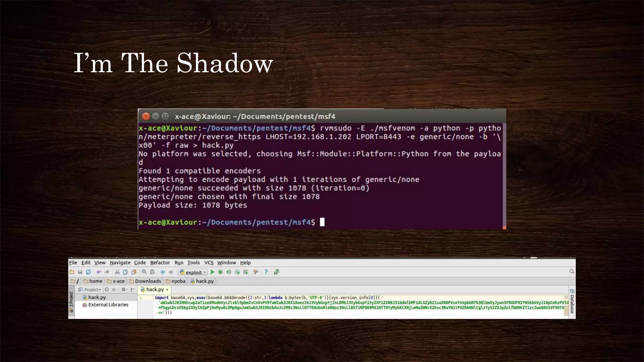
Task: Click Collapse All icon in Project panel
Action: tap(114, 290)
